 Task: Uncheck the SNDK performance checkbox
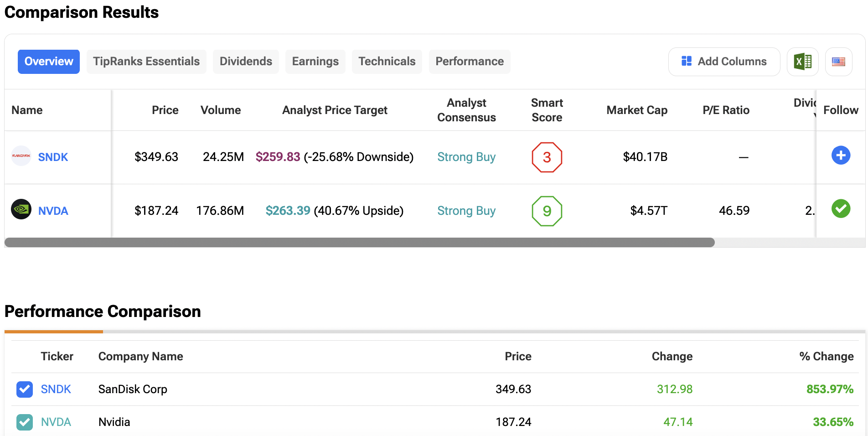25,389
